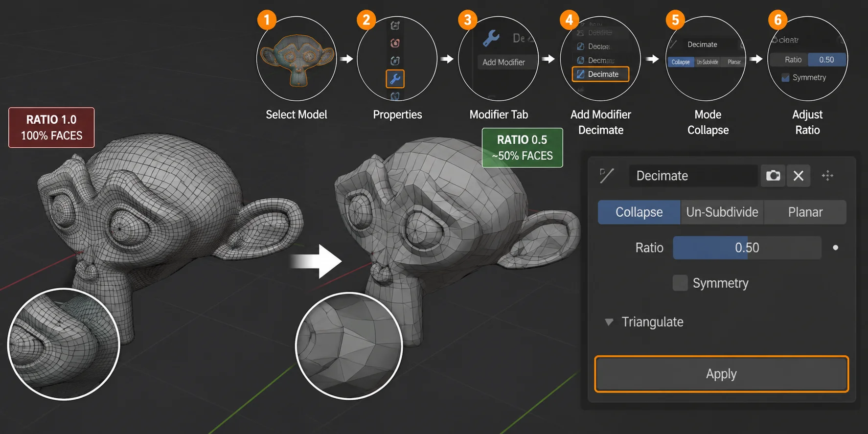Viewport: 868px width, 434px height.
Task: Uncheck the Symmetry checkbox in step 6 circle
Action: pyautogui.click(x=785, y=78)
